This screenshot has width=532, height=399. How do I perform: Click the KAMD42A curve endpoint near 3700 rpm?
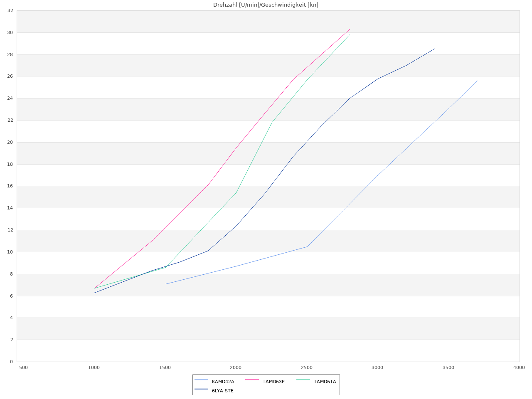click(x=477, y=81)
